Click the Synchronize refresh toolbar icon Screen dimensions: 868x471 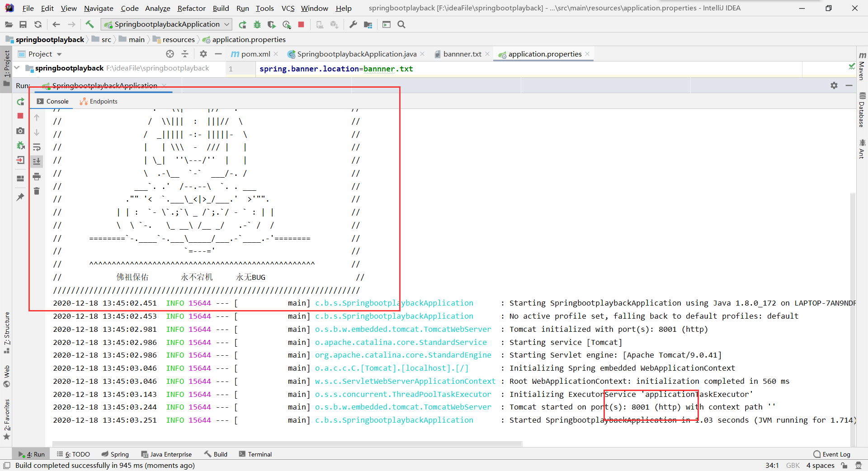(38, 24)
